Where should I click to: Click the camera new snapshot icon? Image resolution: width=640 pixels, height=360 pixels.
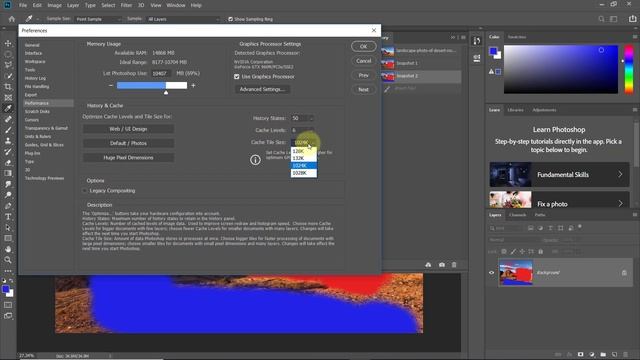point(442,265)
